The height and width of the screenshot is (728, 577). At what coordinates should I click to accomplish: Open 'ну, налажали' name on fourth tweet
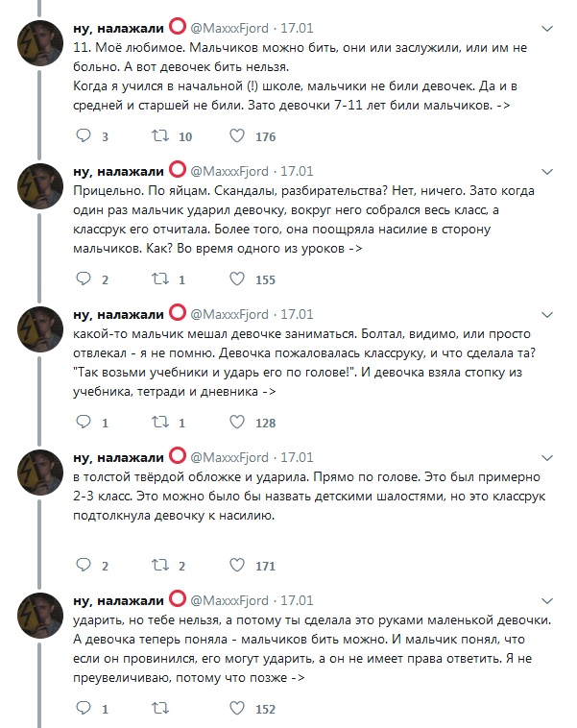pos(118,458)
